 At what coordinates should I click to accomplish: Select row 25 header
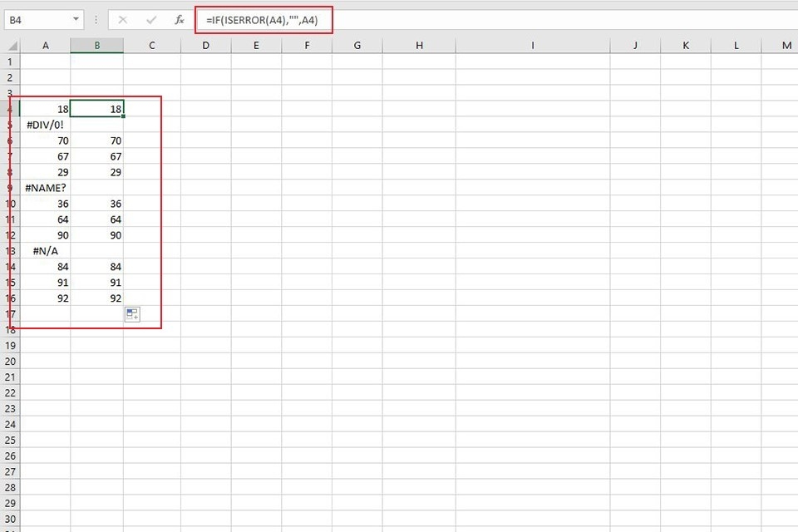(x=10, y=441)
